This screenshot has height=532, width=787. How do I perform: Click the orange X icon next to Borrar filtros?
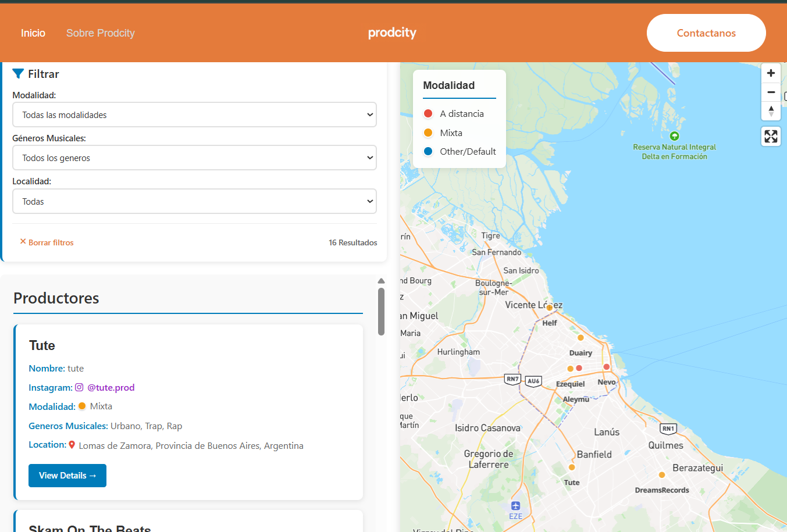(23, 242)
